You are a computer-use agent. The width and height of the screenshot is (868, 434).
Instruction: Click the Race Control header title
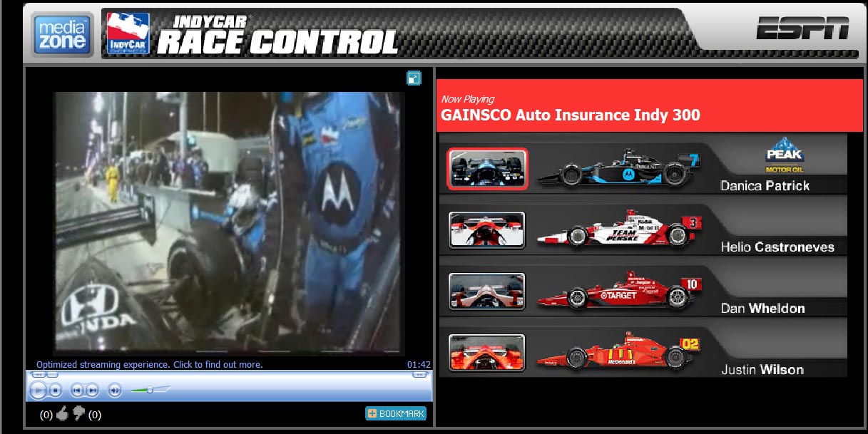277,34
